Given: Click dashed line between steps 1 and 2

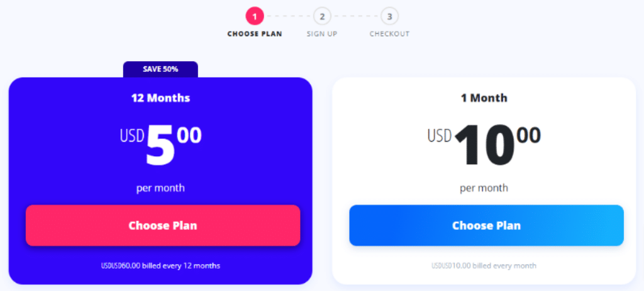Looking at the screenshot, I should coord(289,16).
